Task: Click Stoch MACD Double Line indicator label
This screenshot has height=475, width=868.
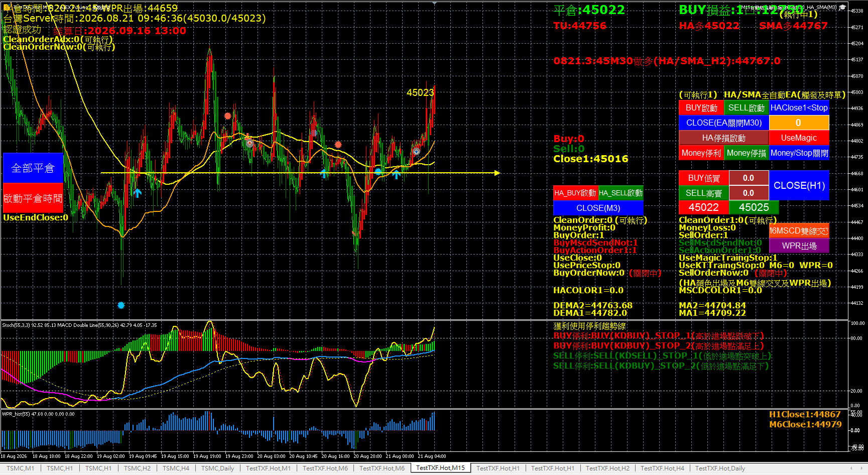Action: [79, 325]
